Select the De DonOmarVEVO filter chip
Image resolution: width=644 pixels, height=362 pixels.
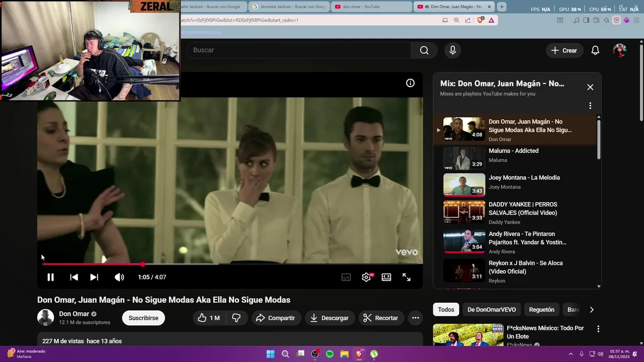[492, 310]
